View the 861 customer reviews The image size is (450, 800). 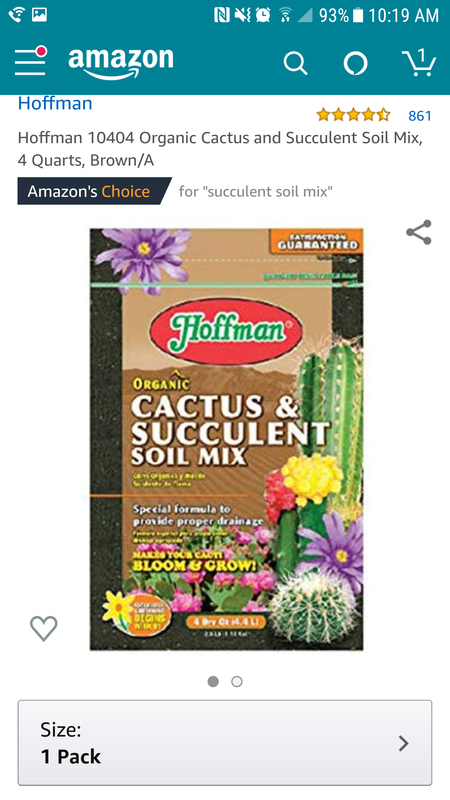pos(420,116)
